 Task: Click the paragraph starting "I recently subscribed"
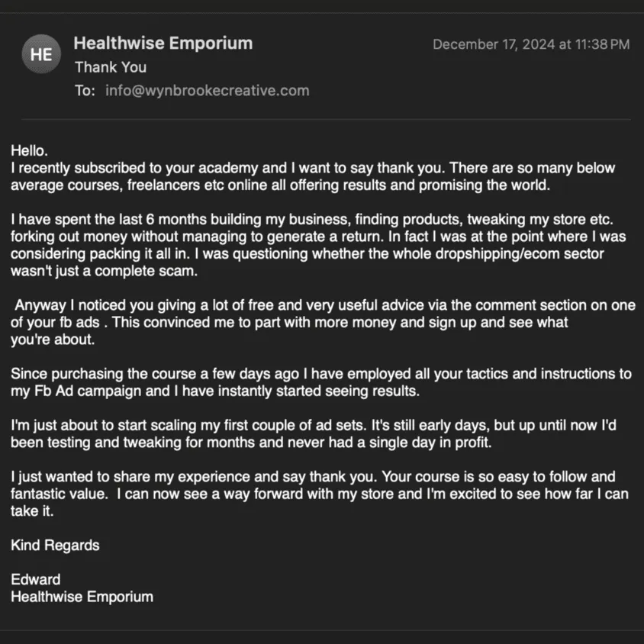coord(313,176)
